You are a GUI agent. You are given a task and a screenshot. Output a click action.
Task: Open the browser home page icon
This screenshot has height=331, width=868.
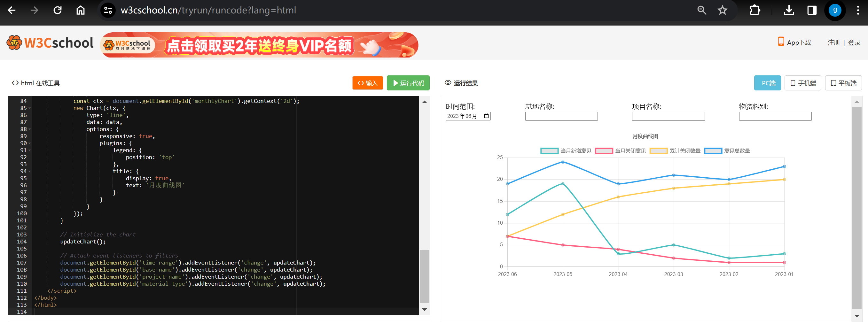coord(80,11)
